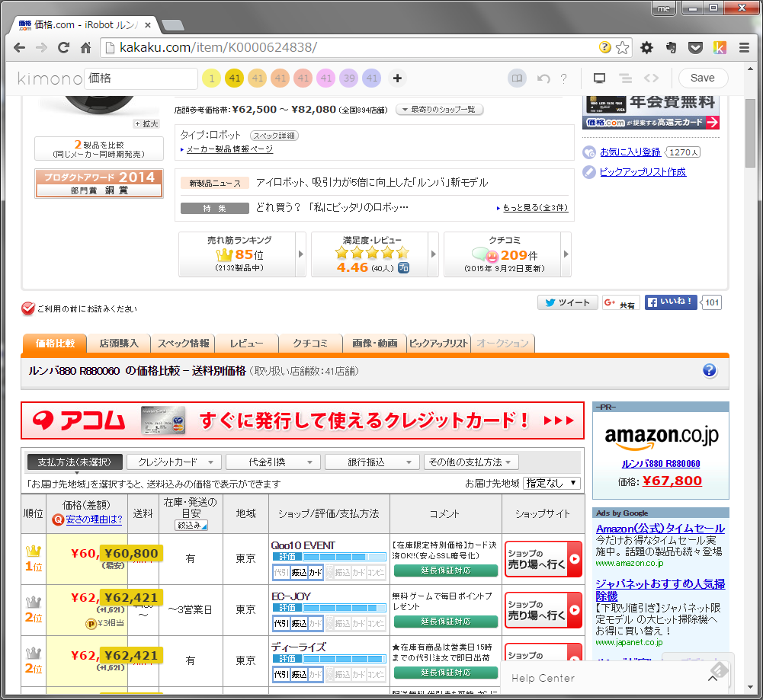The image size is (763, 700).
Task: Click the ピックアップリスト作成 link
Action: [x=643, y=172]
